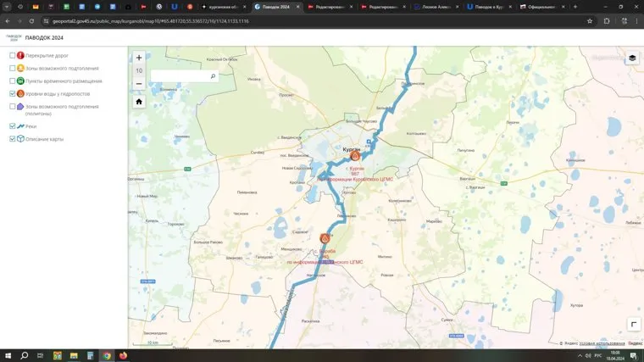Screen dimensions: 644x362
Task: Click the search magnifier icon on the map
Action: tap(213, 76)
